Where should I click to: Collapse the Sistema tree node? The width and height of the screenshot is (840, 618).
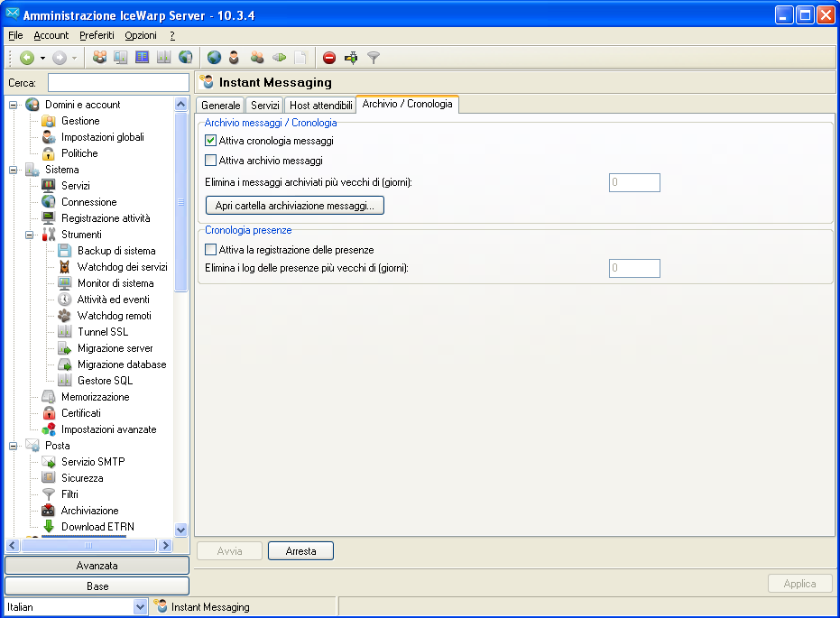point(14,170)
